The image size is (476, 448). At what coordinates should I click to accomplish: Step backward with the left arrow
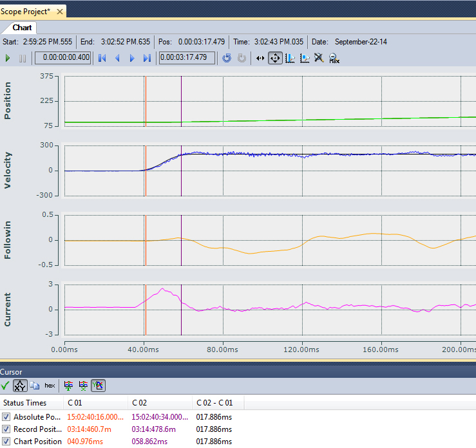click(x=117, y=58)
